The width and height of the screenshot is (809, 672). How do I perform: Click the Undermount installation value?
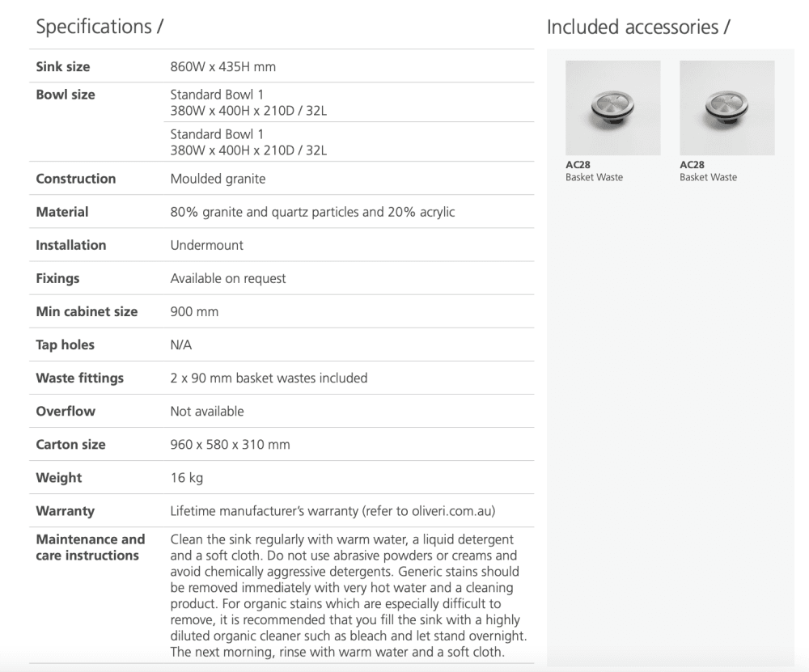[206, 245]
